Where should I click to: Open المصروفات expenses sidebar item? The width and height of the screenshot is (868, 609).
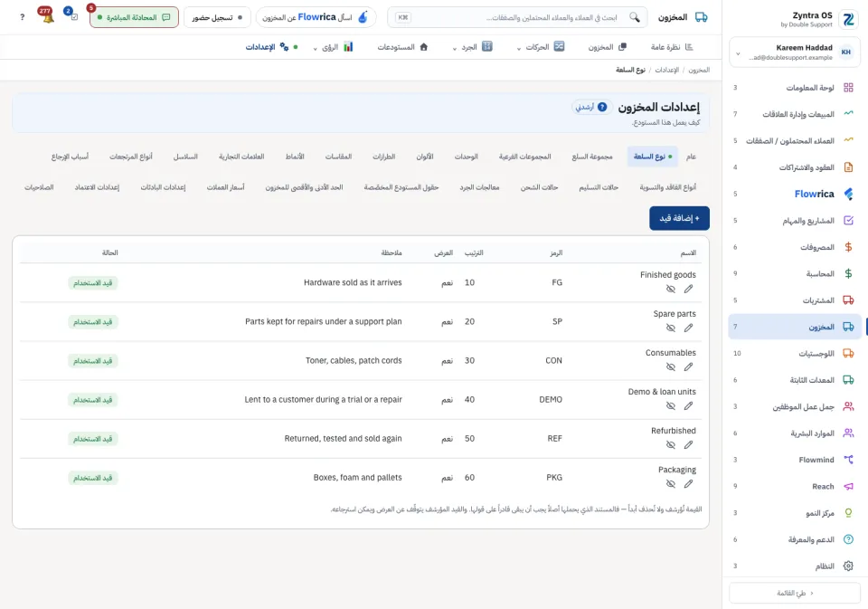tap(795, 247)
